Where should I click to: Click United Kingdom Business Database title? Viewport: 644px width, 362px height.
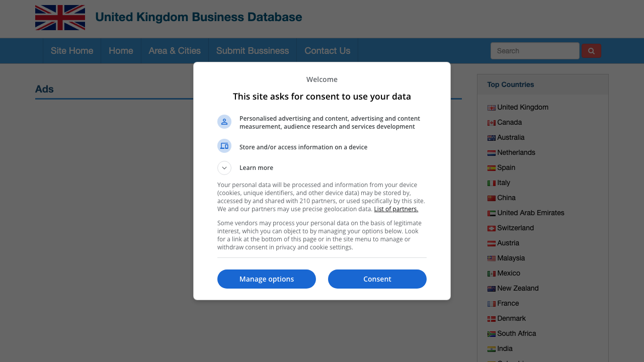[x=199, y=18]
